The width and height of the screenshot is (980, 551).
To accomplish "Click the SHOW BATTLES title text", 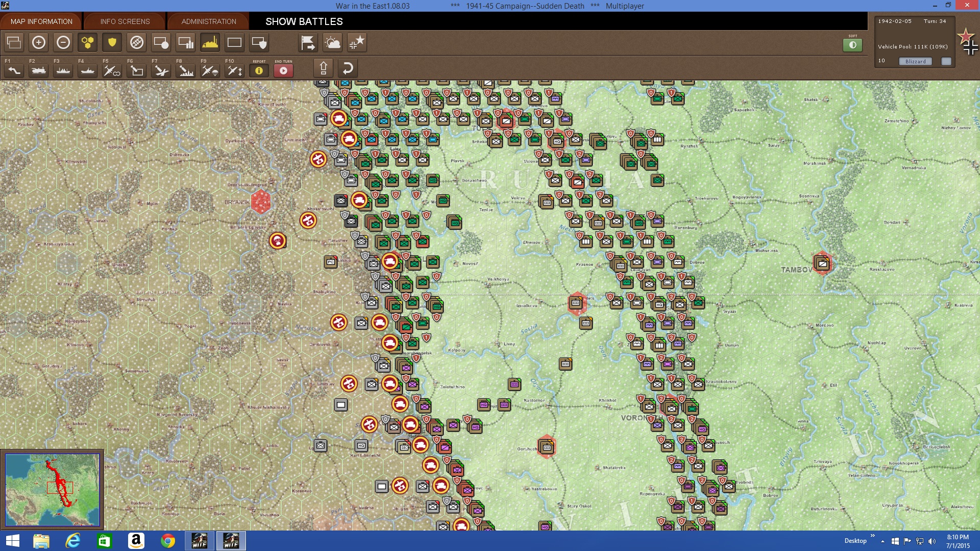I will click(304, 21).
